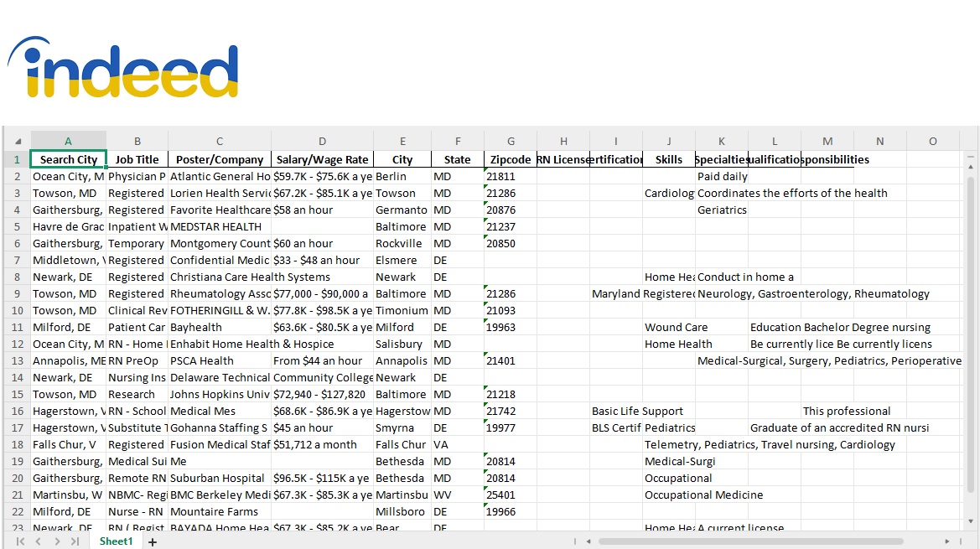The width and height of the screenshot is (980, 549).
Task: Select the 'Job Title' header cell
Action: [137, 159]
